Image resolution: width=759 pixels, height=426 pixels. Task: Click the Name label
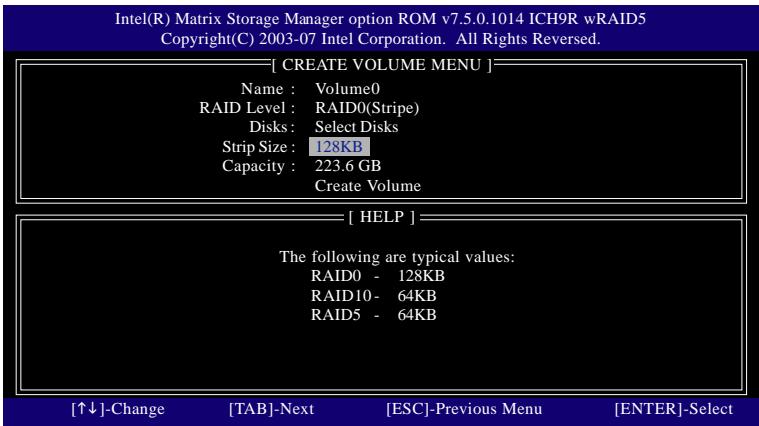click(x=268, y=89)
